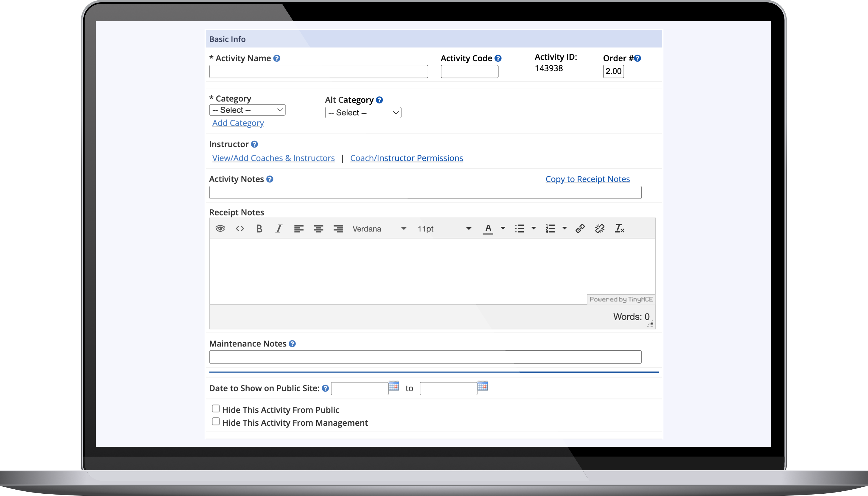Click the text color A button

tap(488, 228)
